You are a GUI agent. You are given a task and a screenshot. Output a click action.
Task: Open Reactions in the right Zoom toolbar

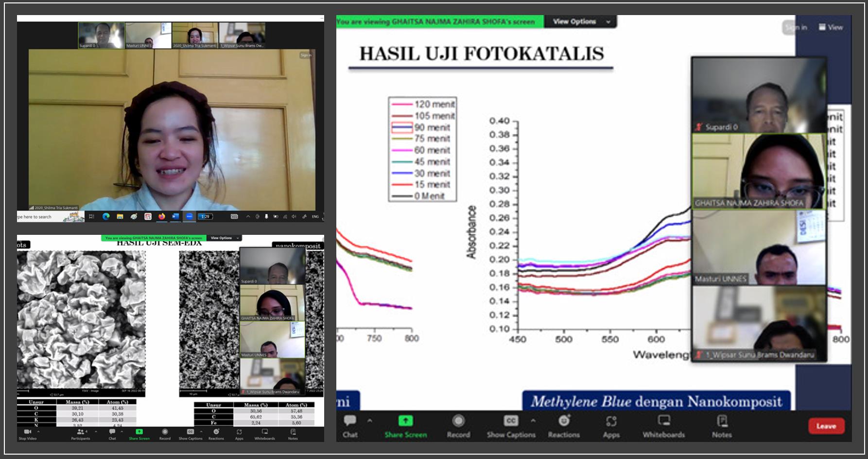click(x=564, y=425)
